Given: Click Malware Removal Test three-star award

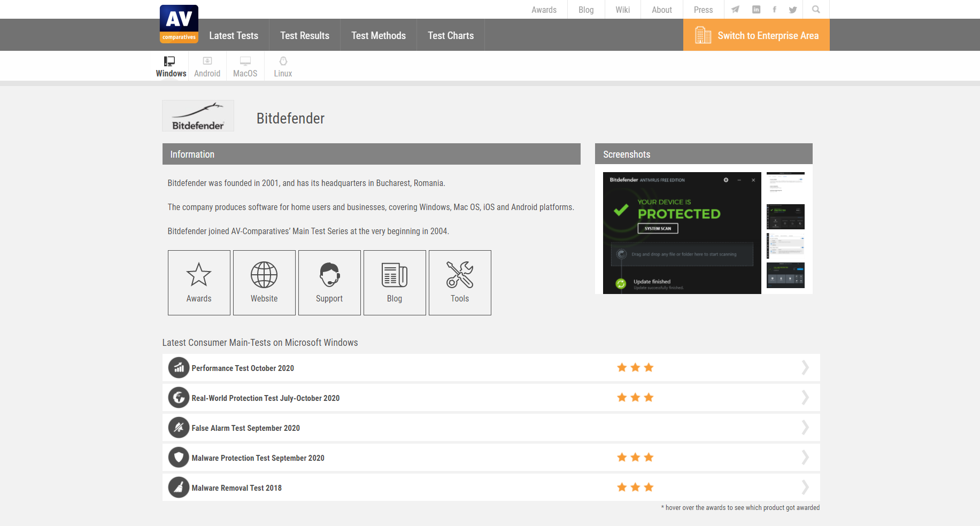Looking at the screenshot, I should tap(635, 488).
